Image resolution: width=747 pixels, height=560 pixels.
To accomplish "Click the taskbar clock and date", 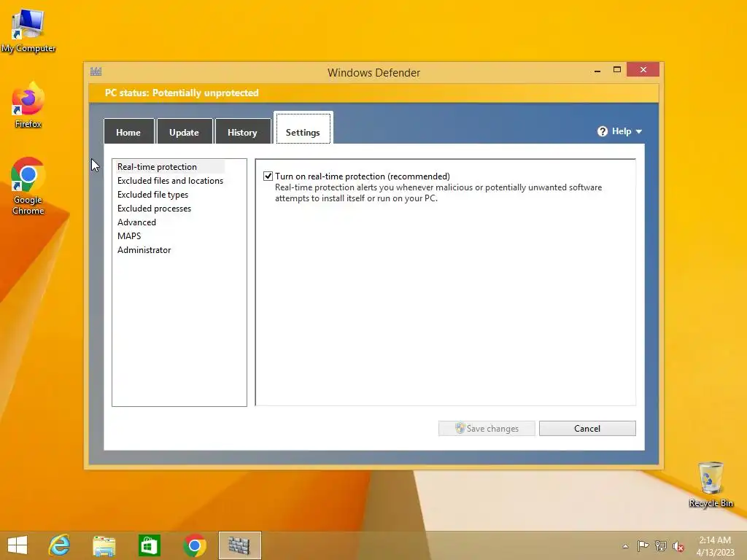I will (x=715, y=545).
